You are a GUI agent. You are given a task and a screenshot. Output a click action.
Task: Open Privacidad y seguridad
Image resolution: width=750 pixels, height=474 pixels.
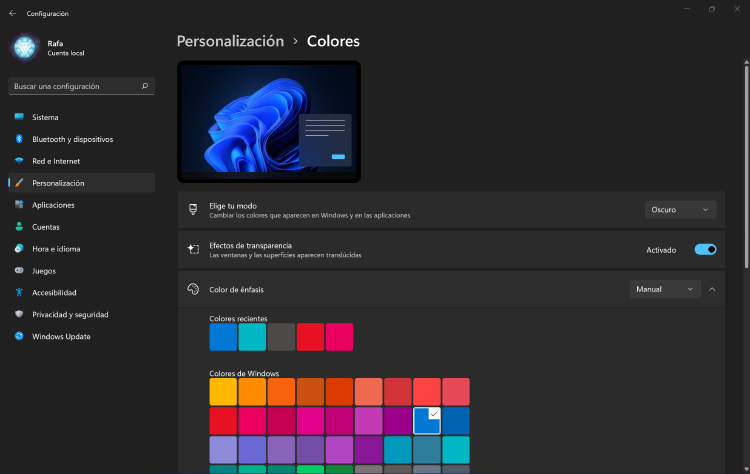tap(82, 314)
